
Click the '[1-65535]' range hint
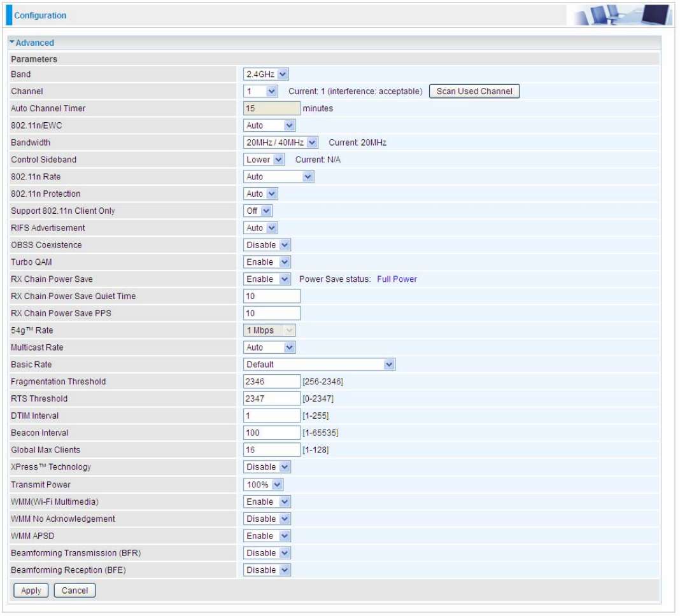[x=321, y=433]
